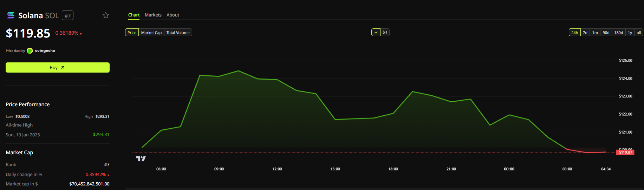Click the Sun, 19 Jan 2025 date

point(23,135)
